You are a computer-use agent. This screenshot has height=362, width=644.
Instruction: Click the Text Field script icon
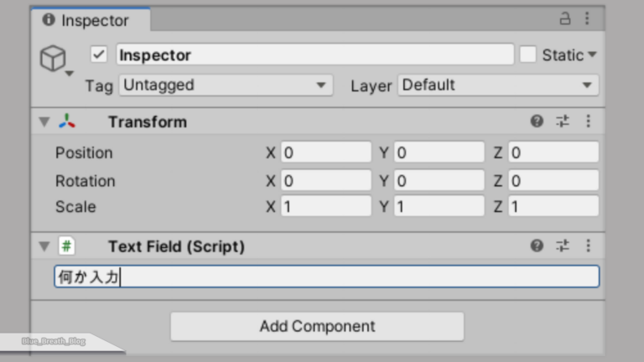(x=66, y=246)
